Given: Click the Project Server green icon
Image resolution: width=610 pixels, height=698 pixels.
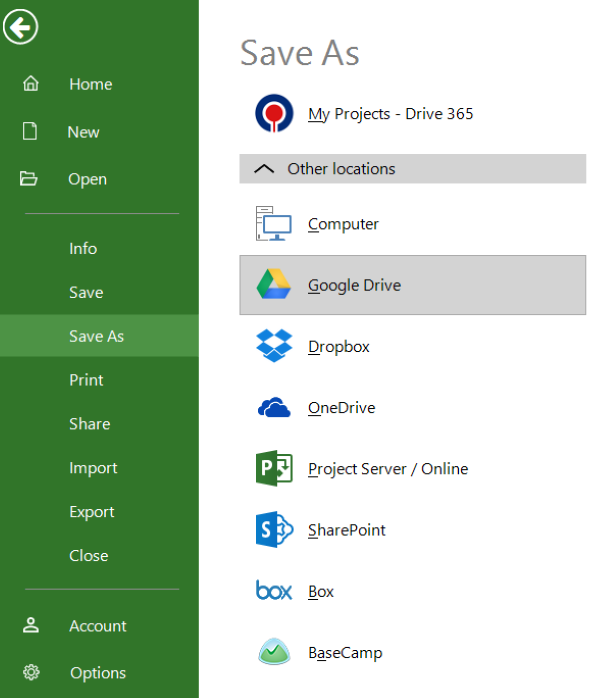Looking at the screenshot, I should point(274,468).
